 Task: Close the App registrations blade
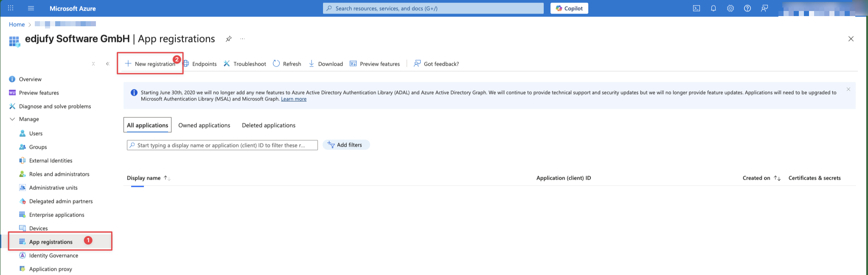pyautogui.click(x=851, y=39)
